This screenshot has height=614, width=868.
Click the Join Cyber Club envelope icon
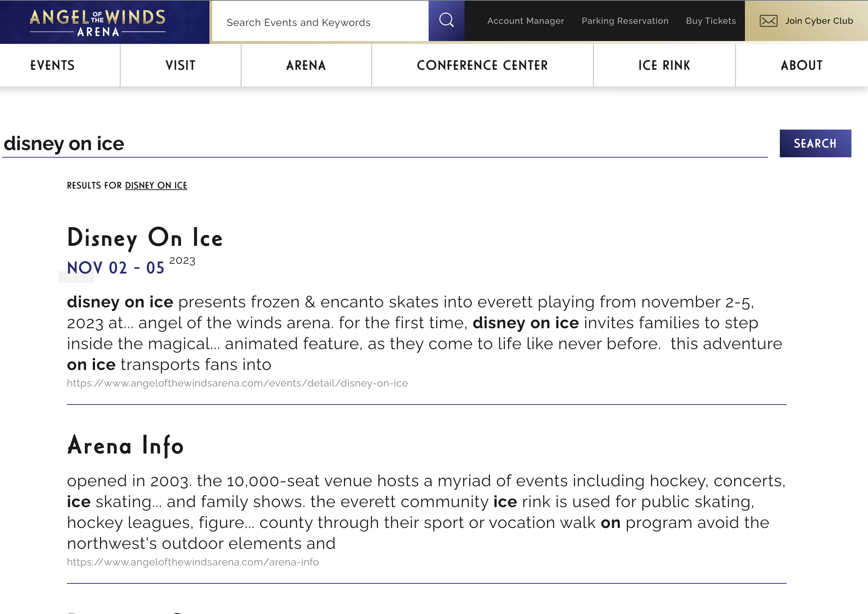pyautogui.click(x=768, y=21)
